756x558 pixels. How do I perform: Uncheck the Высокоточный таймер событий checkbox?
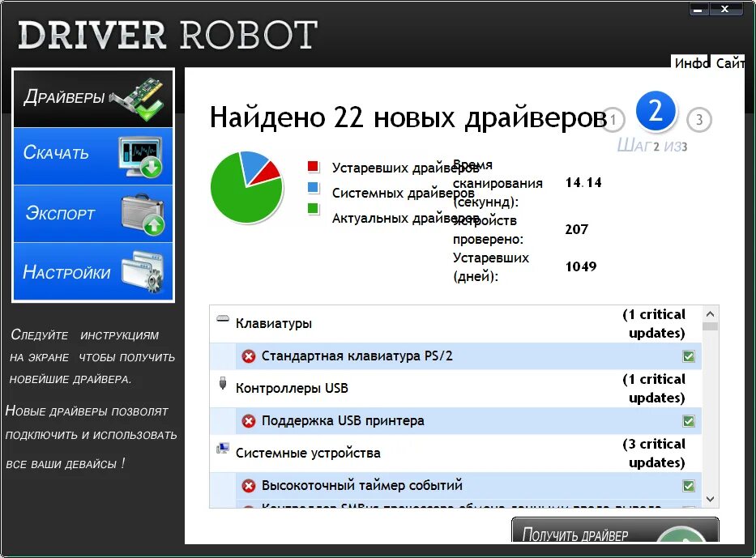tap(689, 486)
